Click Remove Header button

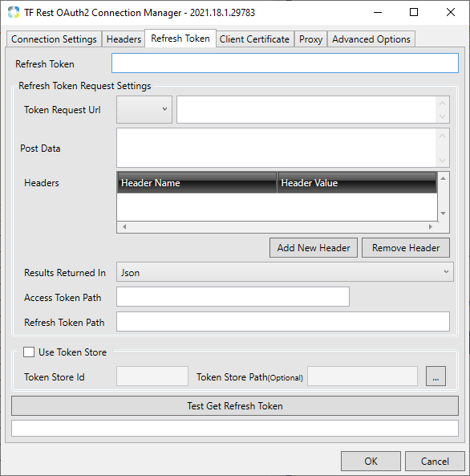406,248
